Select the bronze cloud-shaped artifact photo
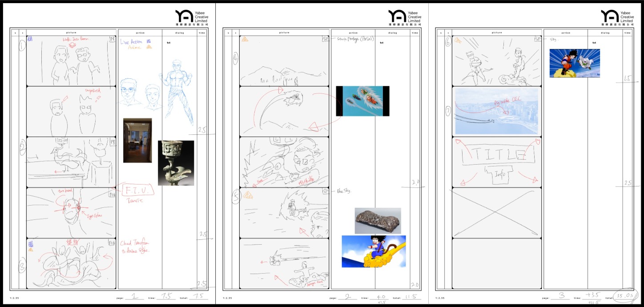Screen dimensions: 644x307 [378, 221]
